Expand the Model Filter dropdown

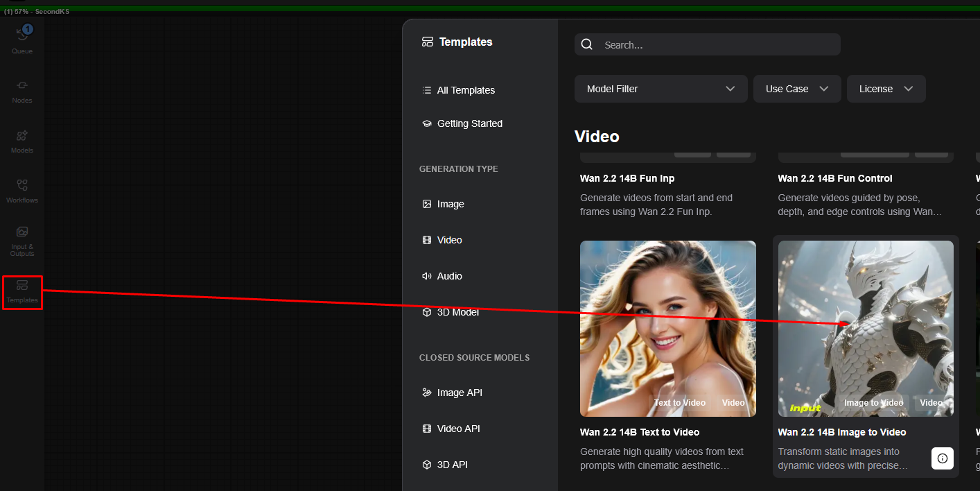(661, 89)
